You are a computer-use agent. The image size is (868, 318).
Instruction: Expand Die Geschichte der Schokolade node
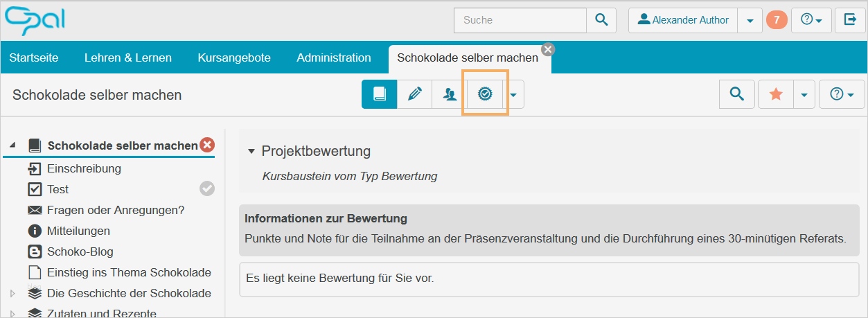click(12, 294)
